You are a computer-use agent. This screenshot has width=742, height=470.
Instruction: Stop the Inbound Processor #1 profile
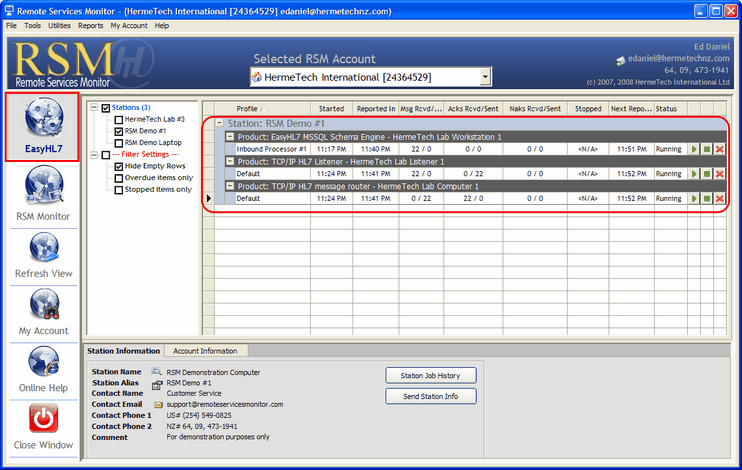point(707,149)
